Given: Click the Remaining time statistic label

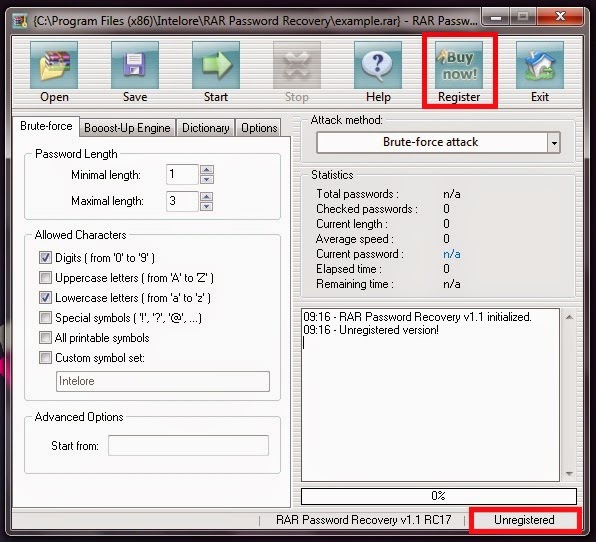Looking at the screenshot, I should (x=355, y=284).
